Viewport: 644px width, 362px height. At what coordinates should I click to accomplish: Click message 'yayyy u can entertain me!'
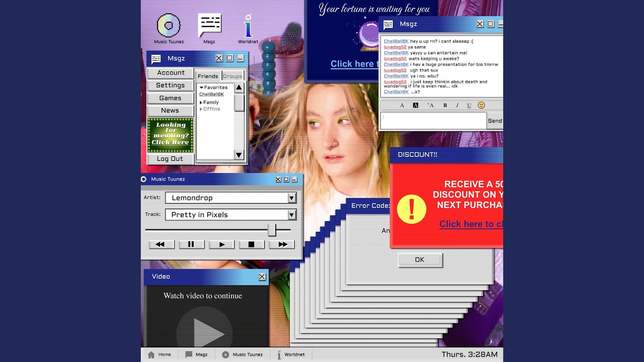[x=439, y=53]
